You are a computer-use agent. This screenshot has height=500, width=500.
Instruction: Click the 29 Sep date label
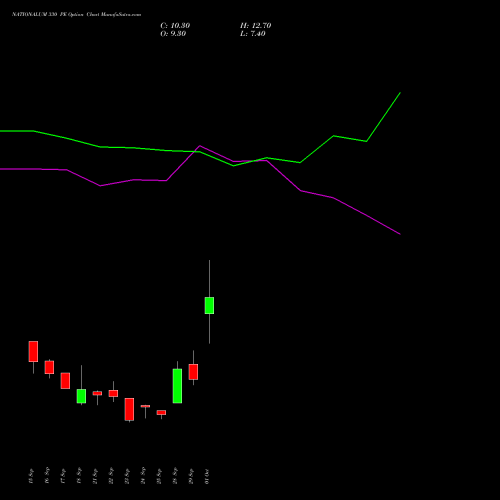coord(191,476)
